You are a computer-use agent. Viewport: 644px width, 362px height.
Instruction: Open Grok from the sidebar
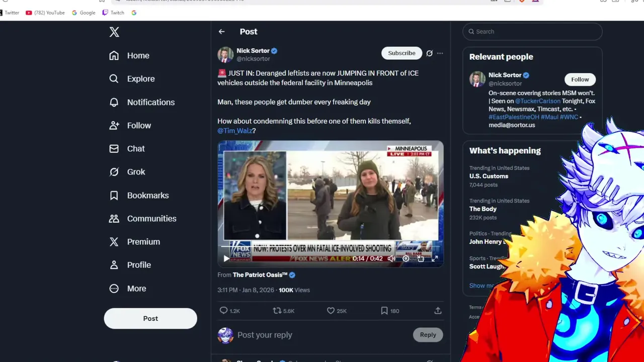[127, 171]
